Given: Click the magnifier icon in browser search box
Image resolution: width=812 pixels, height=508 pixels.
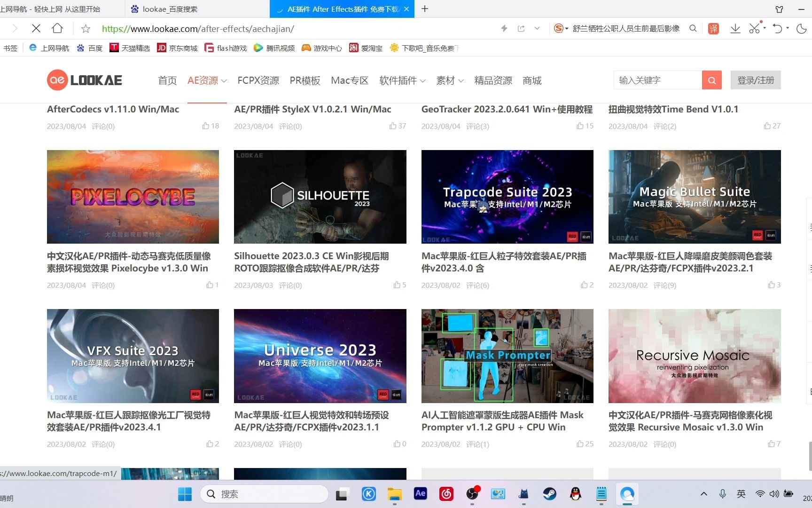Looking at the screenshot, I should (x=693, y=29).
